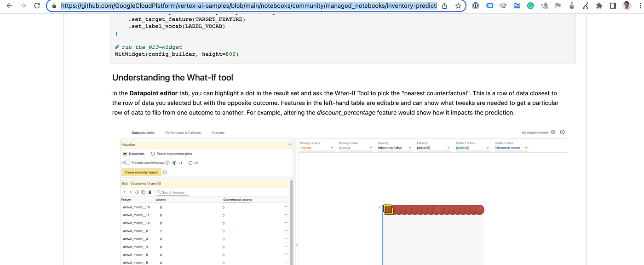Open the Color By inference label dropdown

click(394, 148)
